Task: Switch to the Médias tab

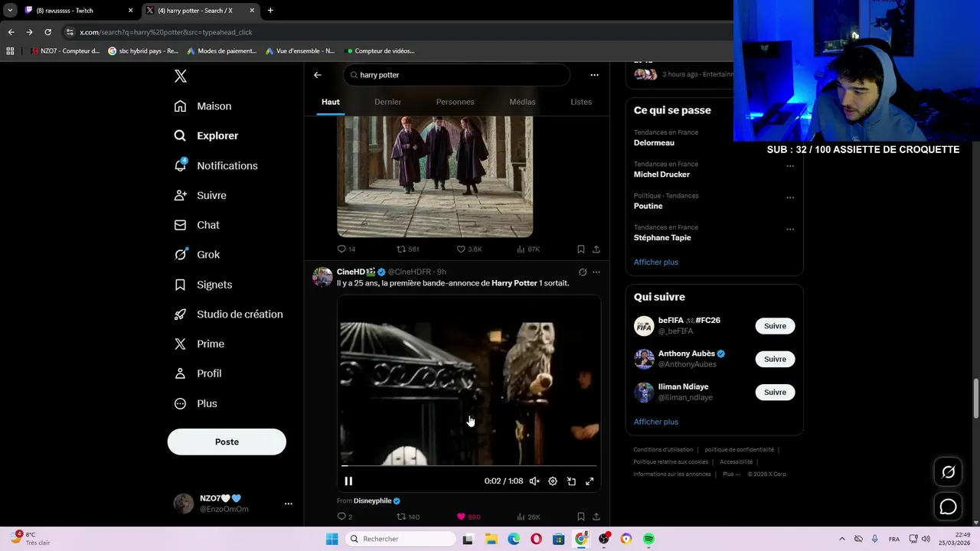Action: click(522, 102)
